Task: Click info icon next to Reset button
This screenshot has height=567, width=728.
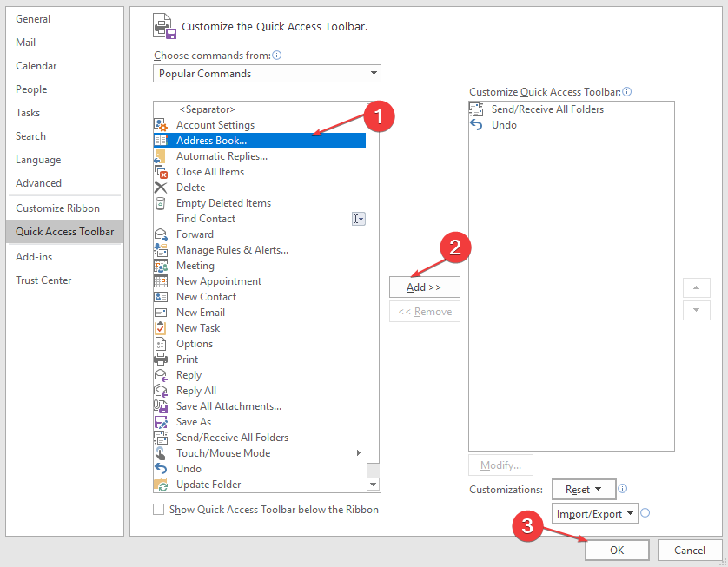Action: point(623,489)
